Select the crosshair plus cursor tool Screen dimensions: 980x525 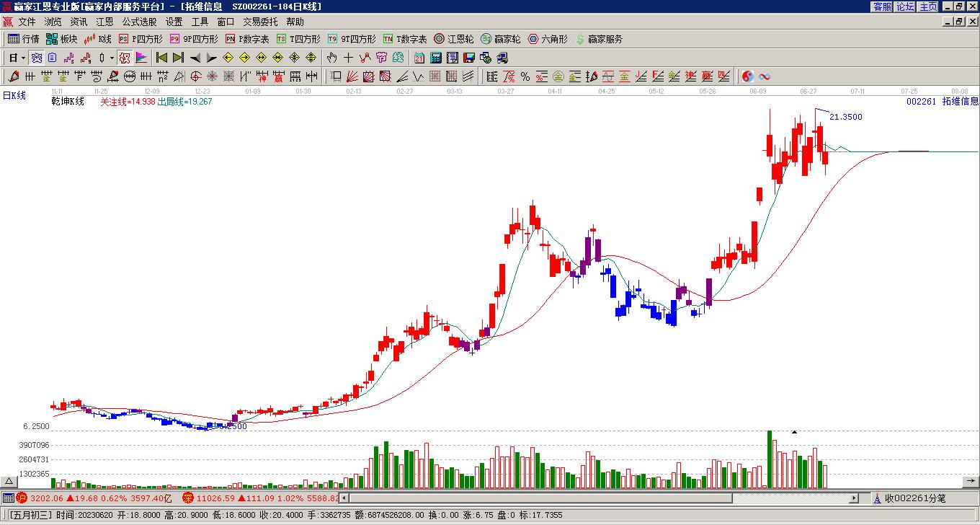point(348,58)
